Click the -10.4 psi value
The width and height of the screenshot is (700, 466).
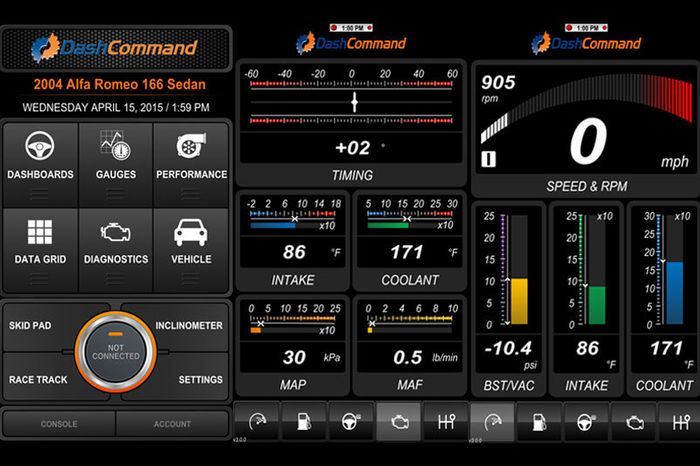(508, 348)
